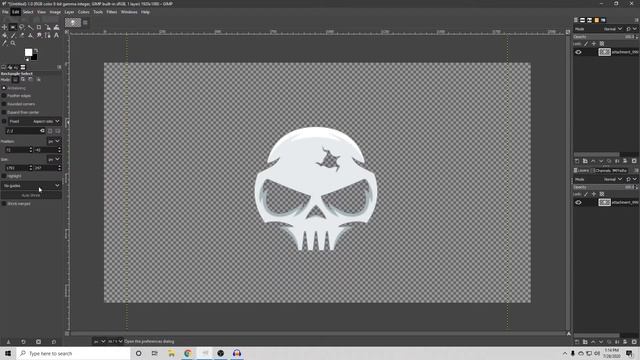
Task: Select the Zoom magnifier tool
Action: tap(13, 43)
